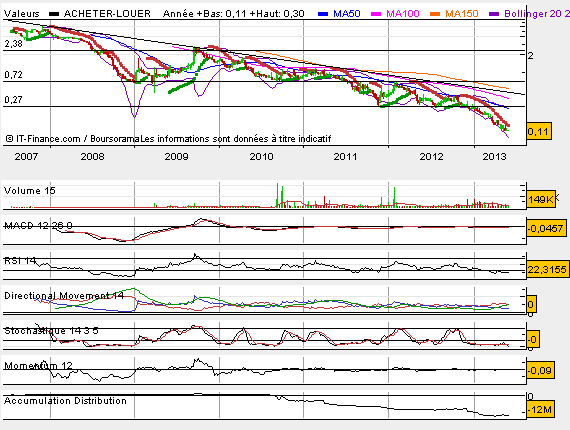
Task: Click the ACHETER-LOUER stock name
Action: [107, 14]
